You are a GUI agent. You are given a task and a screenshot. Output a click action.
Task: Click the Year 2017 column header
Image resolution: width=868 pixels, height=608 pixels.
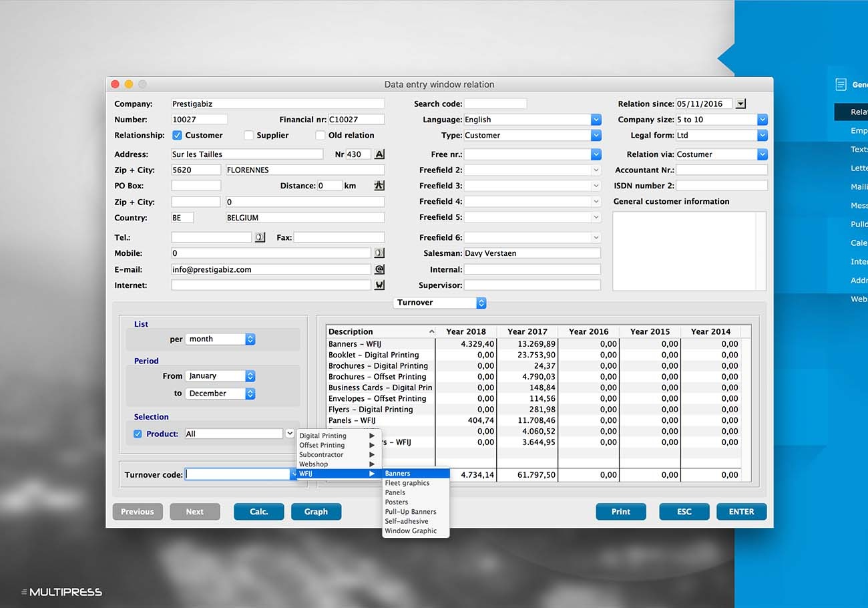(527, 331)
